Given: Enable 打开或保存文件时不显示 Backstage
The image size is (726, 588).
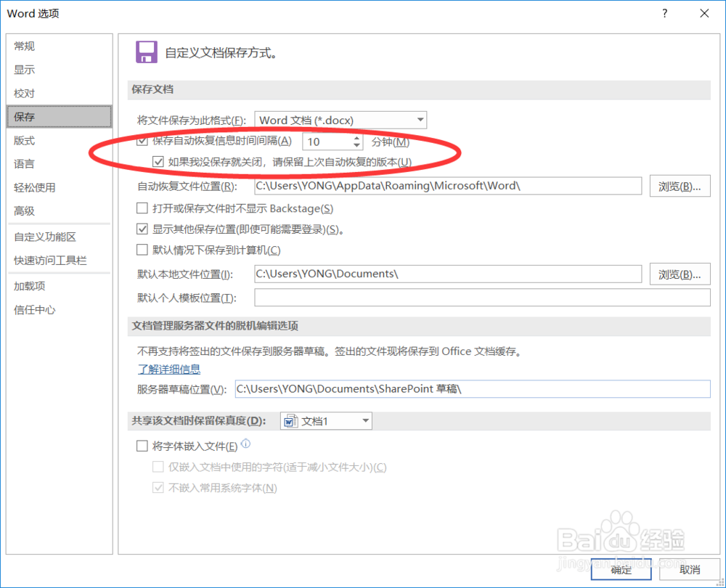Looking at the screenshot, I should pos(142,208).
